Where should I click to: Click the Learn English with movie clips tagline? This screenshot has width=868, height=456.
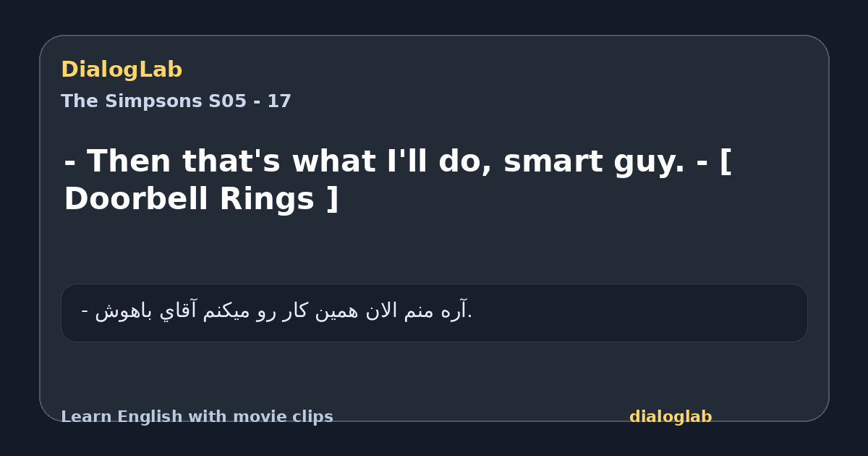point(197,417)
